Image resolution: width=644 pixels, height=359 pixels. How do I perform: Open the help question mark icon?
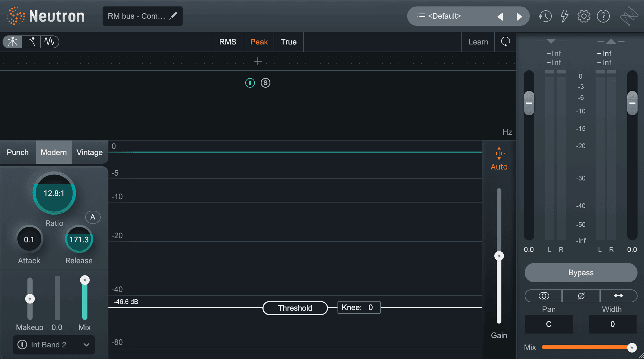pos(603,16)
